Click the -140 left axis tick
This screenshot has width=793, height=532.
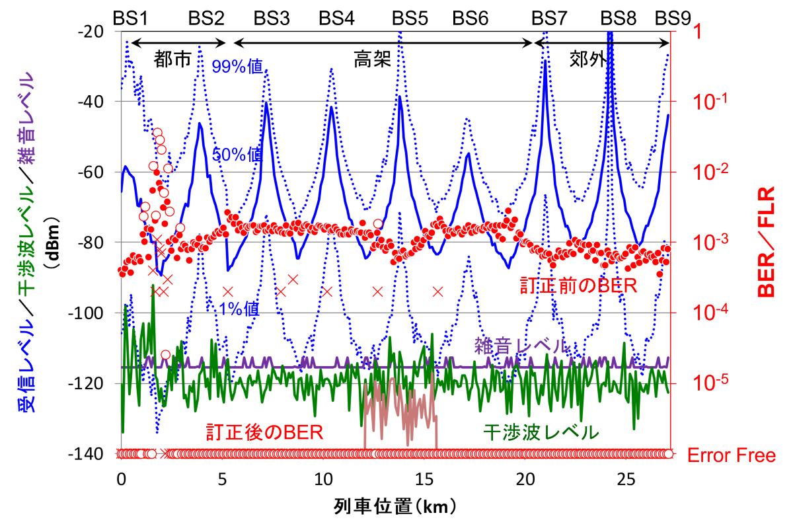(x=85, y=454)
